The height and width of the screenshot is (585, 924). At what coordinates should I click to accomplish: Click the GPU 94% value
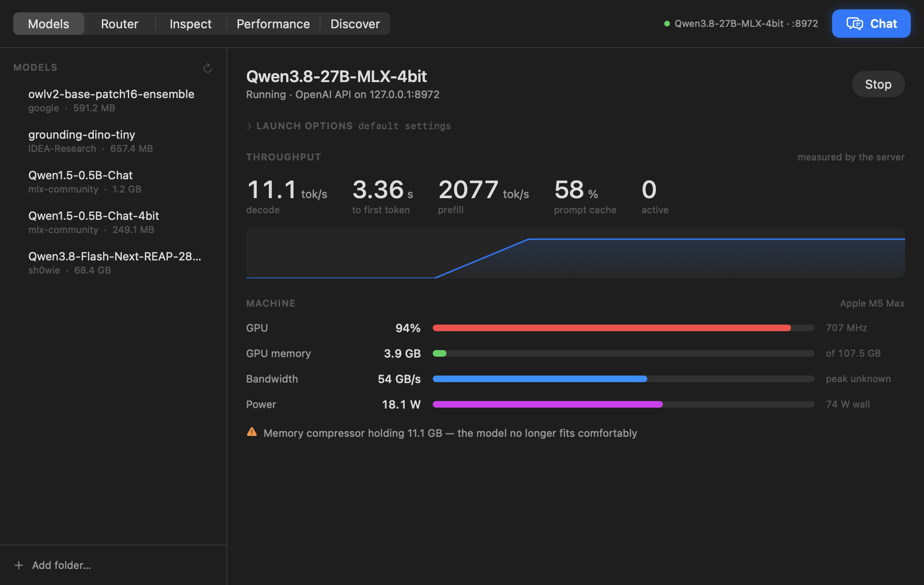[408, 328]
